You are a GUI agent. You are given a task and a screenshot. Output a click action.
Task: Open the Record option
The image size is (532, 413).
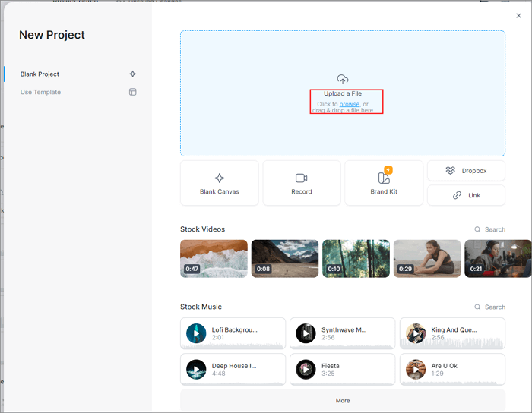tap(302, 183)
